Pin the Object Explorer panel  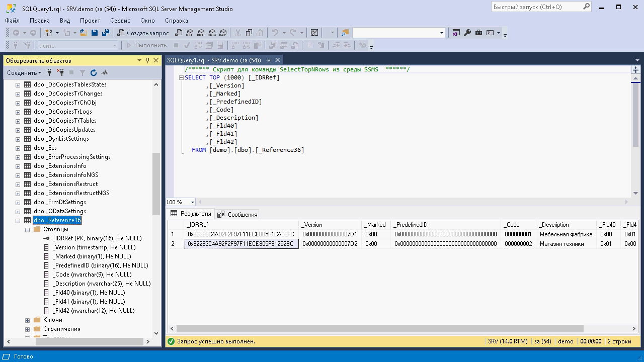click(147, 60)
